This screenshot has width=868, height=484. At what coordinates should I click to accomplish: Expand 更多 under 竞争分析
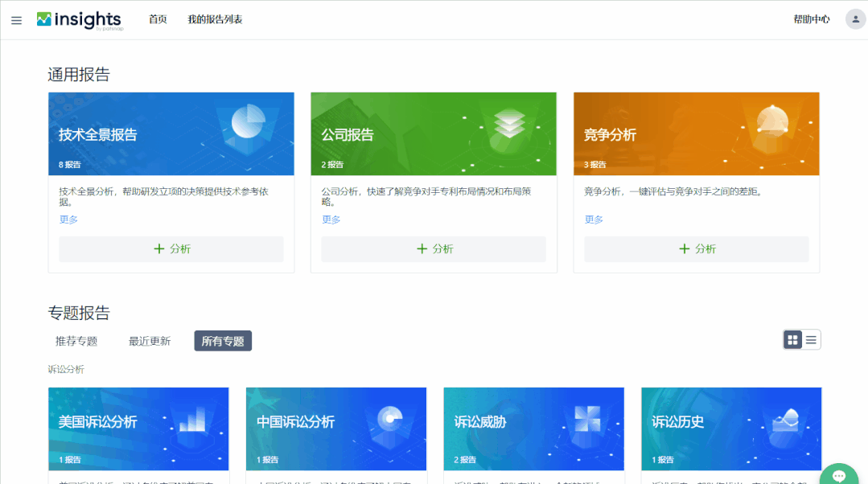(593, 219)
